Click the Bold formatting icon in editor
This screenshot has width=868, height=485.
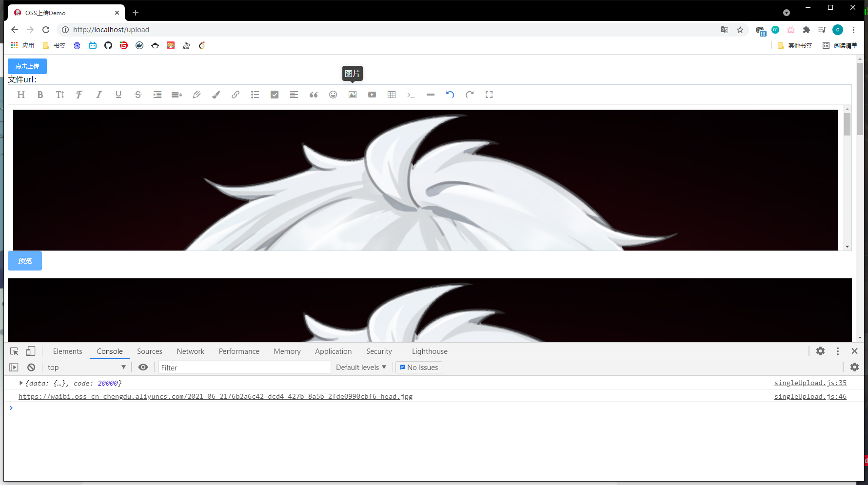(40, 95)
